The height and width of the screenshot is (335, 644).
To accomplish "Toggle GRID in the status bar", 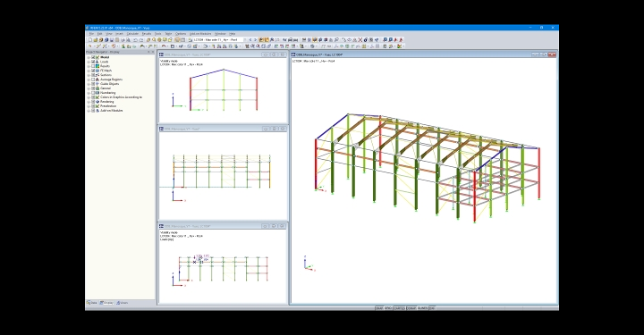I will point(387,308).
